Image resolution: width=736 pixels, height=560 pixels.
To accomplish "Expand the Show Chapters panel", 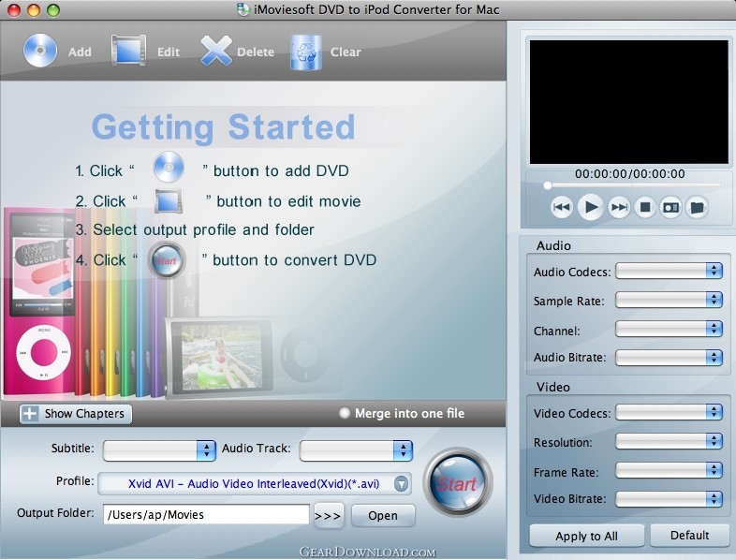I will click(75, 413).
